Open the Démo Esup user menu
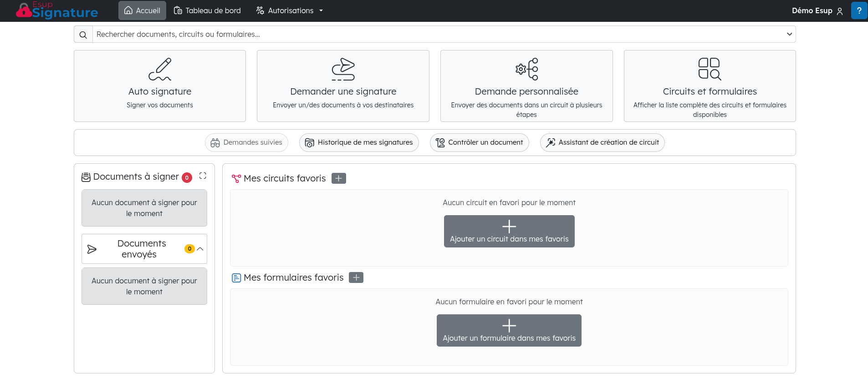 (817, 10)
